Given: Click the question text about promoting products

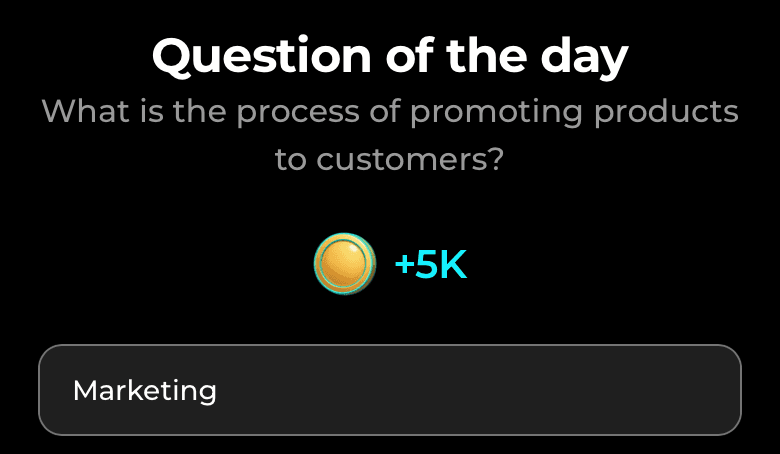Looking at the screenshot, I should pos(390,135).
